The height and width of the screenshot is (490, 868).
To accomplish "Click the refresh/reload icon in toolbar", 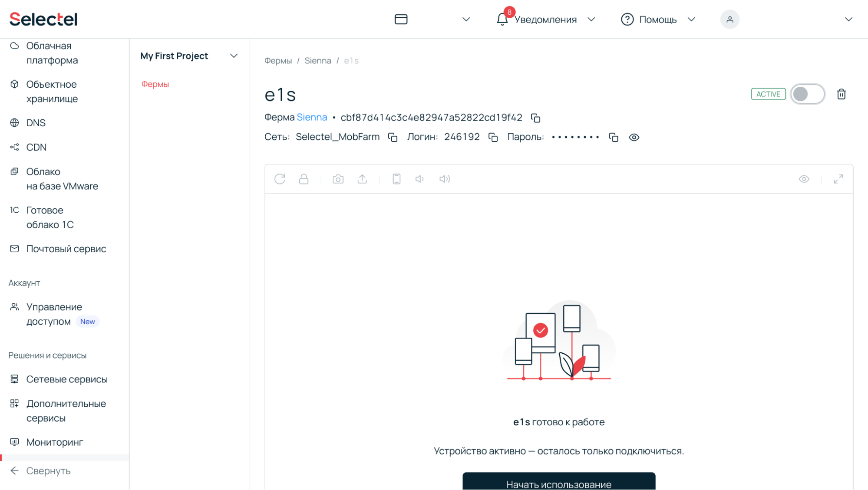I will click(279, 179).
